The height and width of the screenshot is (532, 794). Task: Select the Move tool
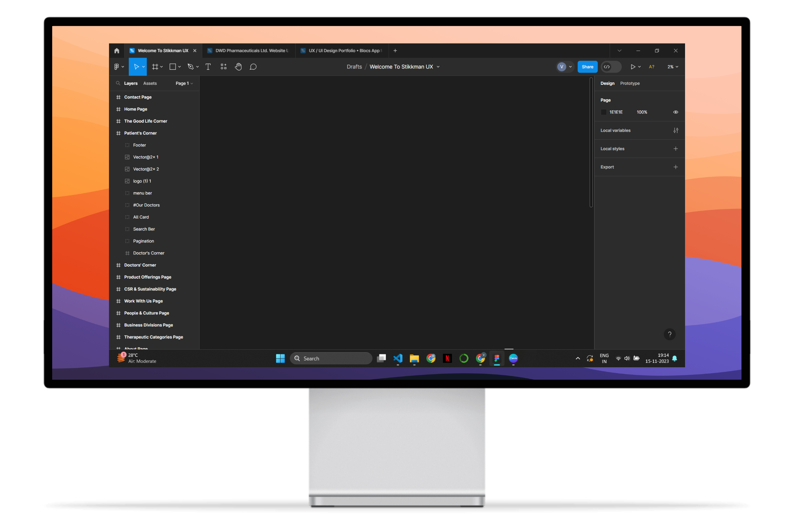[x=136, y=67]
